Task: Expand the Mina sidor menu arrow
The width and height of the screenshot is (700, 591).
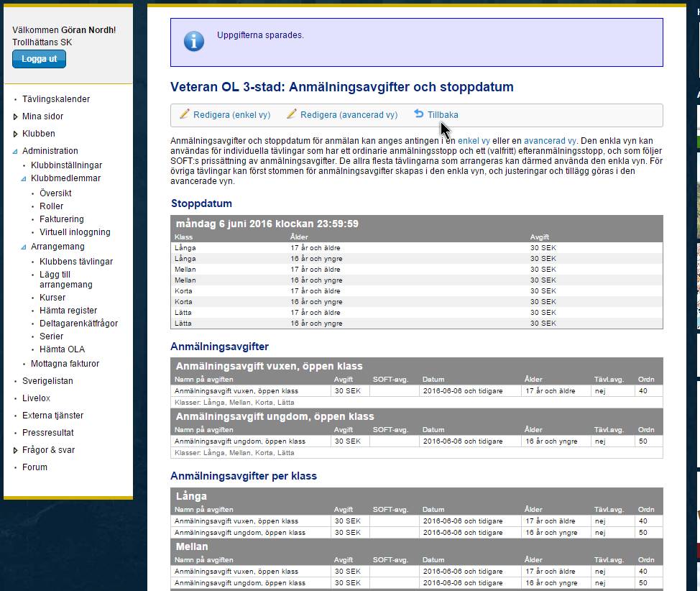Action: tap(15, 116)
